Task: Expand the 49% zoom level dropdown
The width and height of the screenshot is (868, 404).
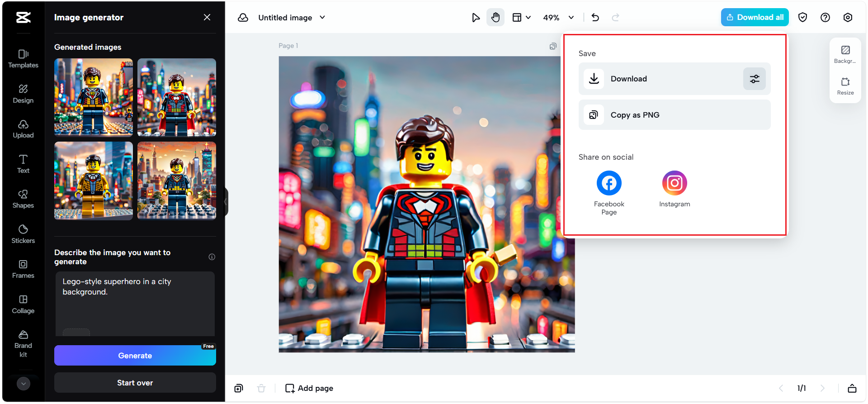Action: 571,18
